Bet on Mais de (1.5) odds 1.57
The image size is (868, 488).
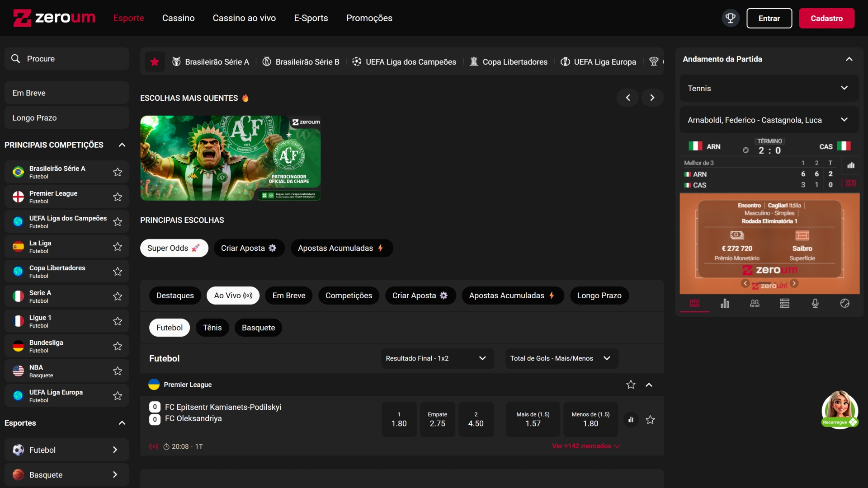click(533, 419)
